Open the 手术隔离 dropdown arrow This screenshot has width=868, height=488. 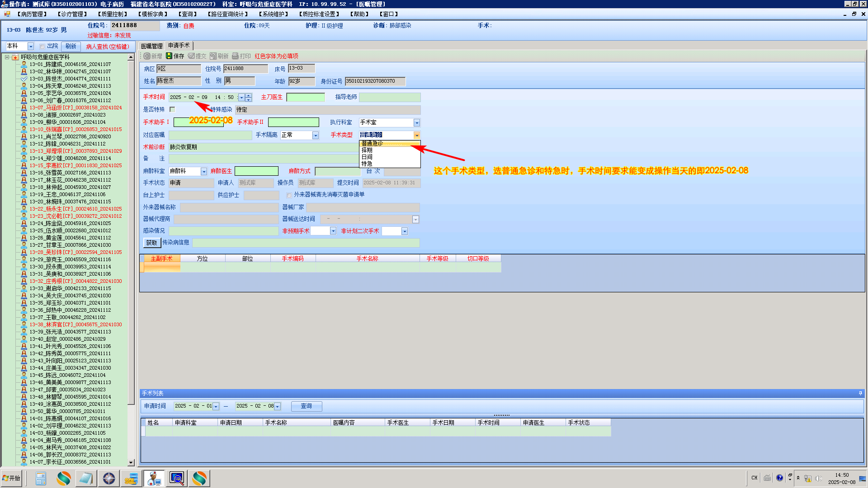(315, 136)
